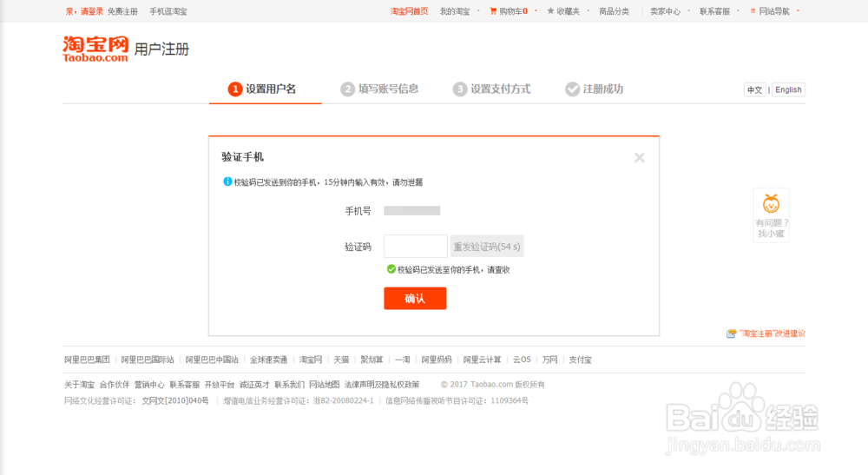This screenshot has width=868, height=475.
Task: Open the 法律声明及隐私权政策 link
Action: [x=382, y=385]
